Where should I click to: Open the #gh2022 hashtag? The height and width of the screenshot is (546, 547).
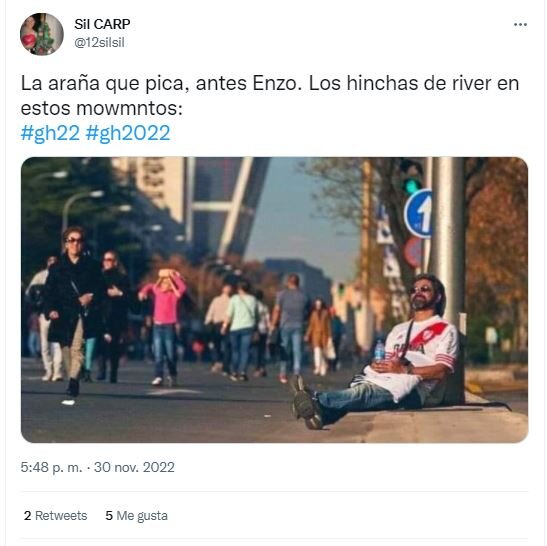pyautogui.click(x=128, y=133)
